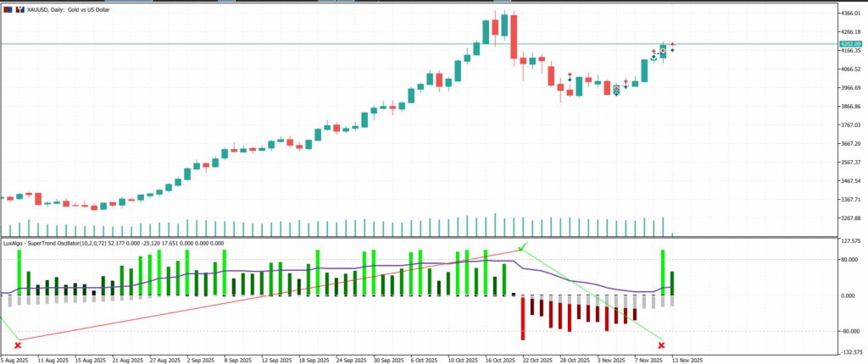This screenshot has height=364, width=868.
Task: Click the 7 Nov 2025 date label
Action: coord(648,359)
